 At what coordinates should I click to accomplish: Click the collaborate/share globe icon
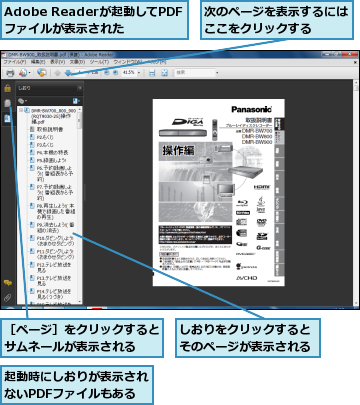[x=41, y=72]
